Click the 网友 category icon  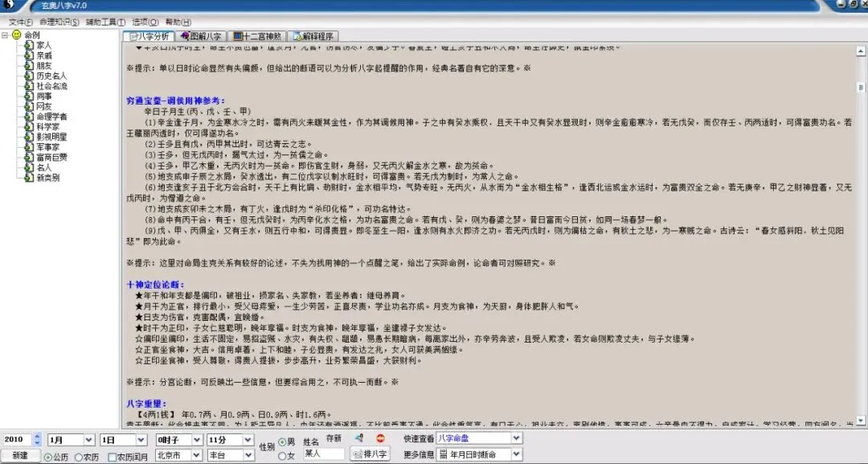tap(29, 106)
